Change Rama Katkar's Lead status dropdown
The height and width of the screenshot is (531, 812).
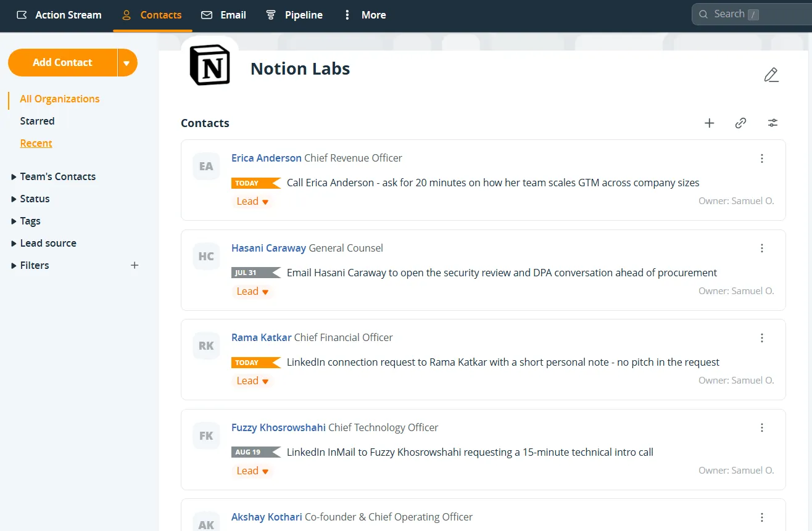pyautogui.click(x=252, y=381)
